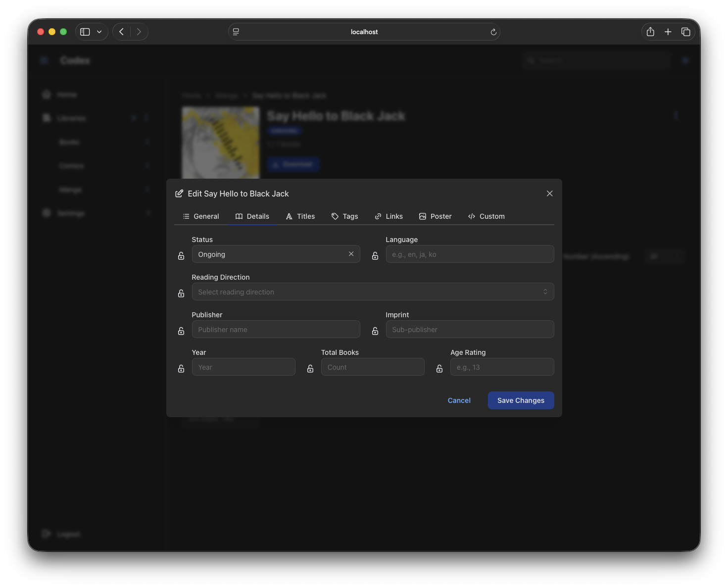Open a new browser tab with the plus icon
This screenshot has height=588, width=728.
[x=668, y=31]
